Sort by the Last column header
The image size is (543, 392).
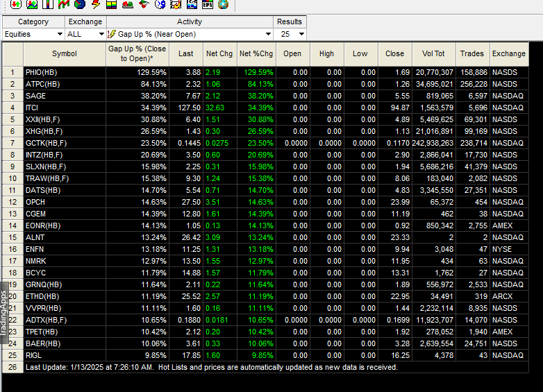(186, 54)
